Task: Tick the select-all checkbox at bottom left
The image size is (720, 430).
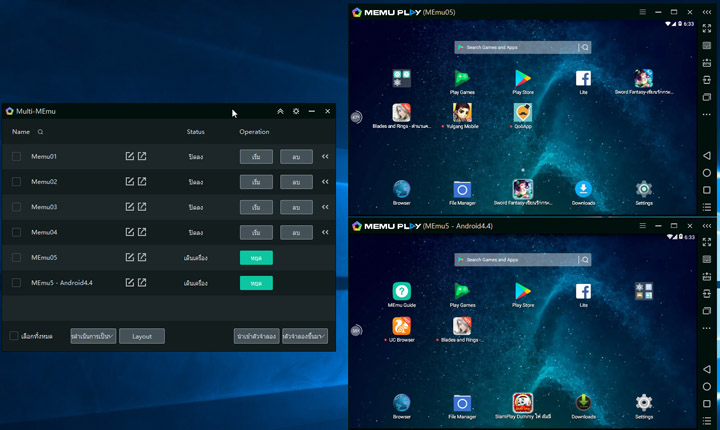Action: [14, 336]
